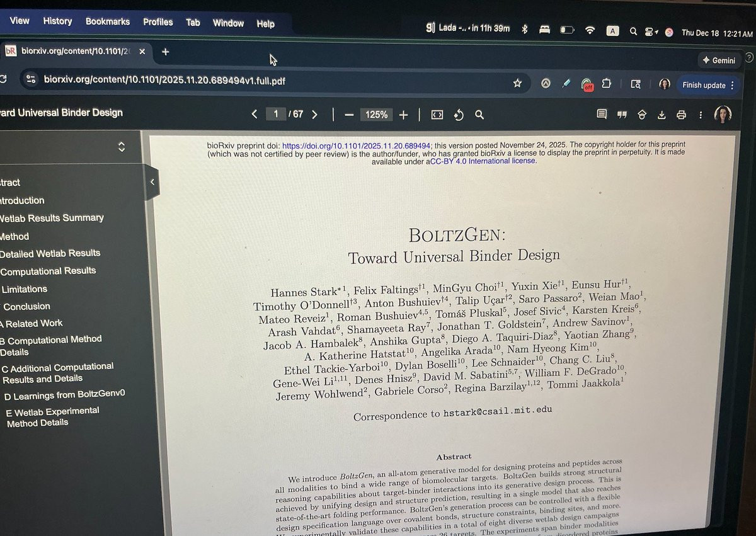Click the Bluetooth icon in menu bar
Screen dimensions: 756x536
[525, 30]
